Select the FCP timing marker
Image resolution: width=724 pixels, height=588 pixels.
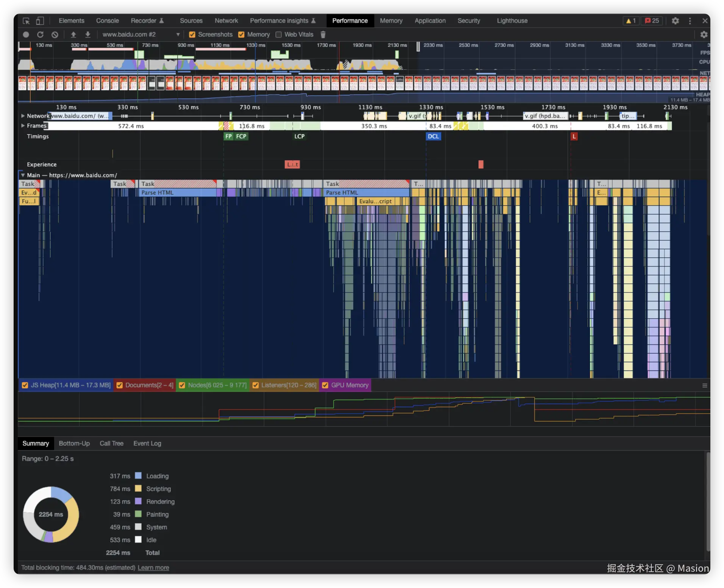[x=241, y=136]
